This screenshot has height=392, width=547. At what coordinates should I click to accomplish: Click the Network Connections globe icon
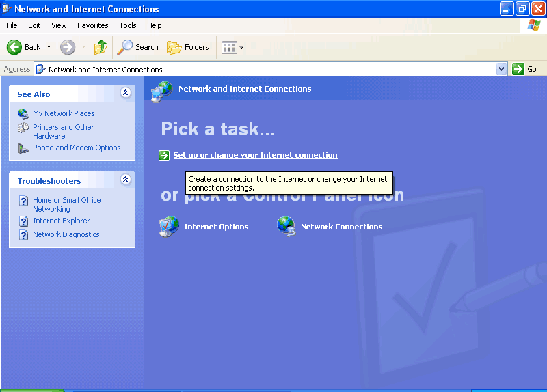click(x=286, y=227)
